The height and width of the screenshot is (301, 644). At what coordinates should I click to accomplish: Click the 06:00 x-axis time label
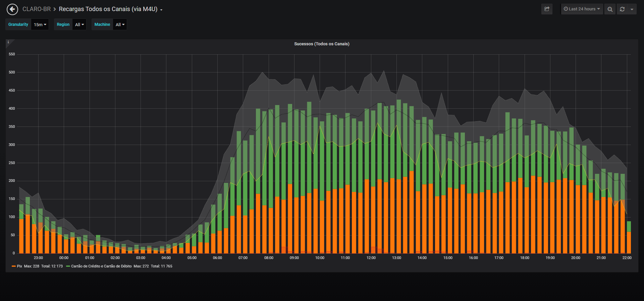(x=217, y=258)
